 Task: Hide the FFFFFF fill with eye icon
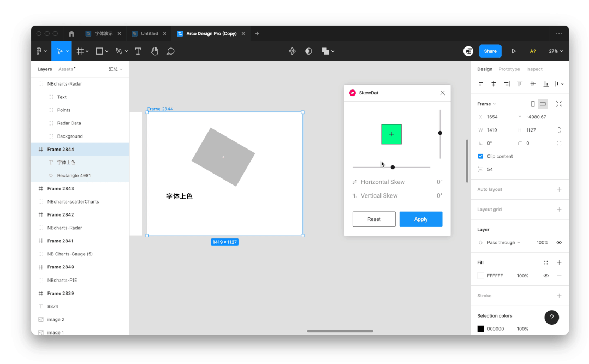pos(546,276)
